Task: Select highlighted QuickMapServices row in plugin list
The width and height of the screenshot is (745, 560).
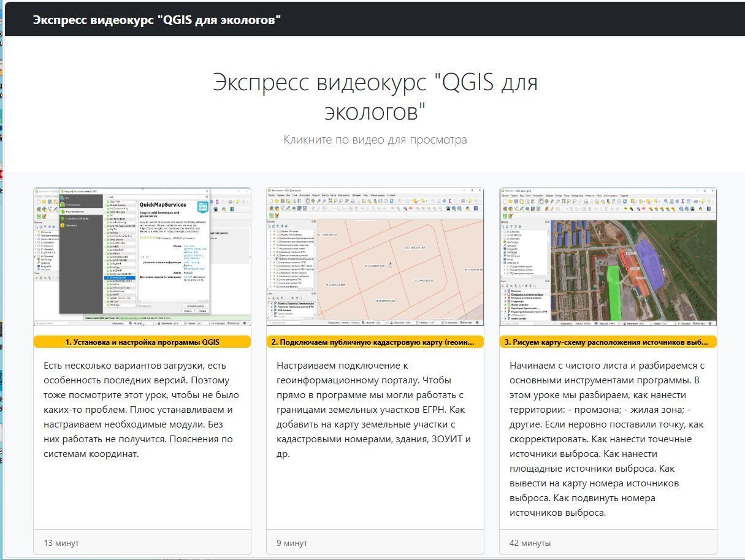Action: (x=119, y=277)
